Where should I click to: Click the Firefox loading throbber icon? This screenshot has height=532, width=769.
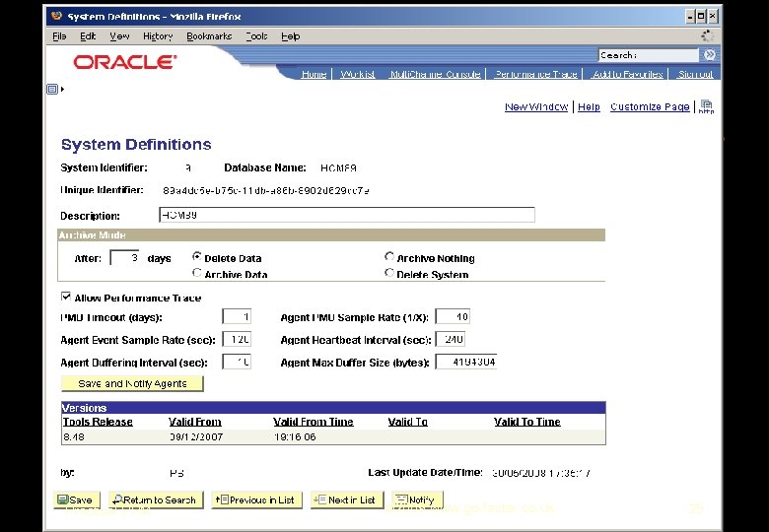[x=707, y=35]
